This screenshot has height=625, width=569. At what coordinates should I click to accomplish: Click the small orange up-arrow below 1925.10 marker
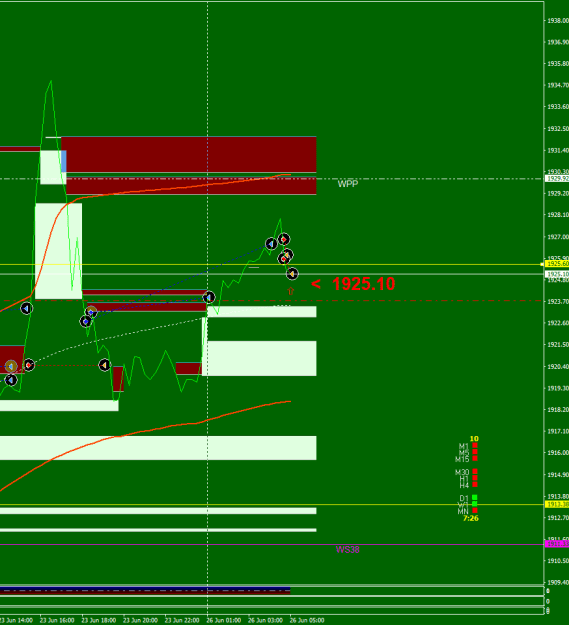coord(290,291)
